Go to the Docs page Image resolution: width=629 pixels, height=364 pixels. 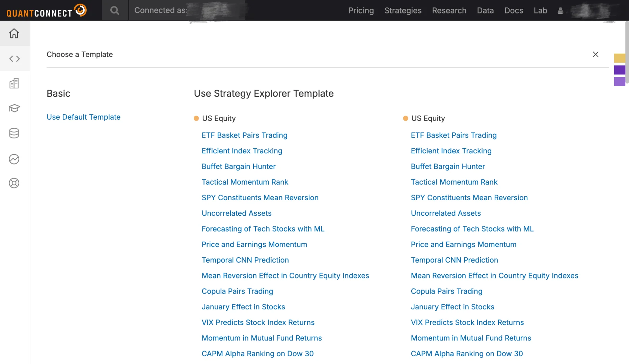[x=514, y=10]
